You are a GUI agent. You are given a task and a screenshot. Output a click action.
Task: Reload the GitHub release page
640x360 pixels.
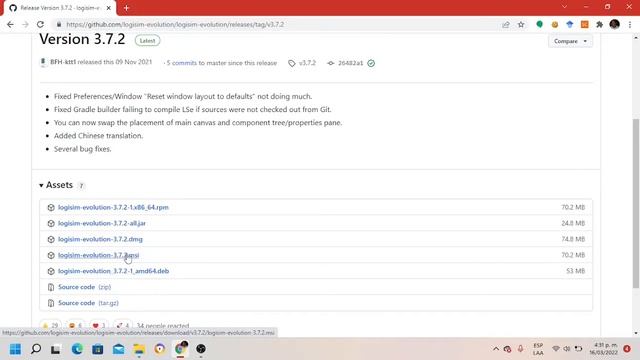pyautogui.click(x=40, y=24)
